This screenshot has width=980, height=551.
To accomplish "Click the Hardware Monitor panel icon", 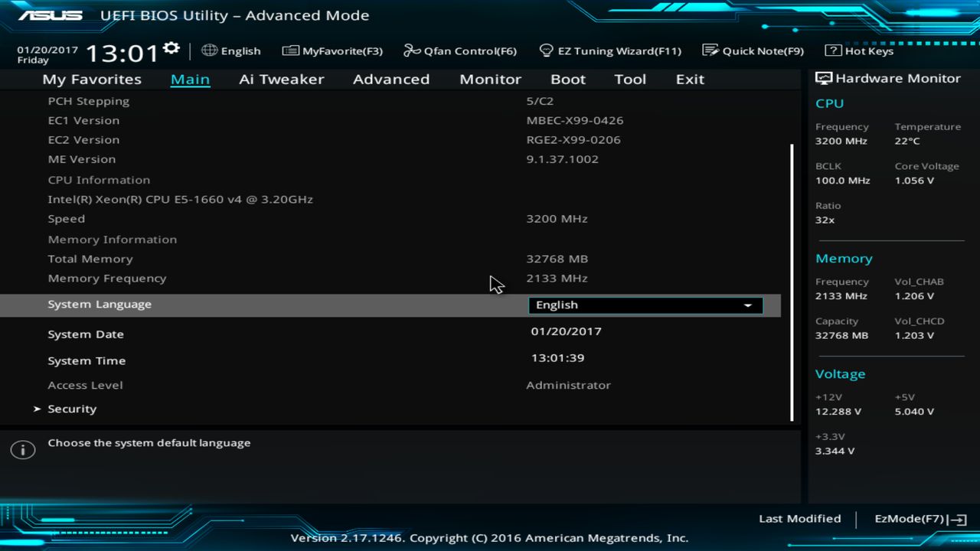I will 823,77.
